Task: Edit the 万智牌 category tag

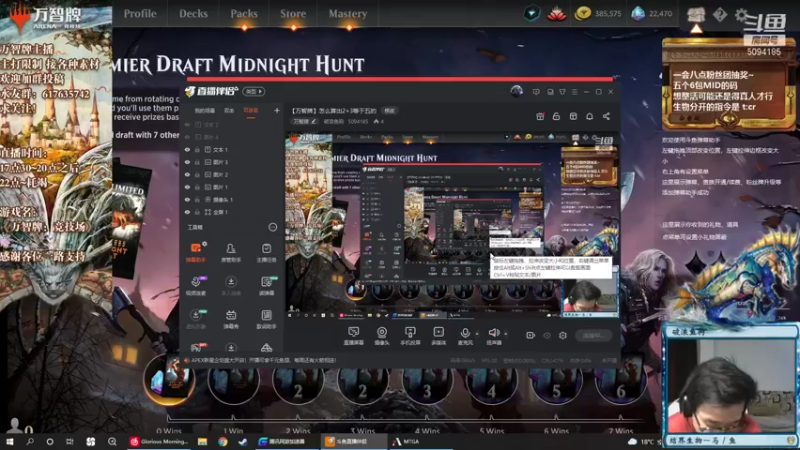Action: coord(305,121)
